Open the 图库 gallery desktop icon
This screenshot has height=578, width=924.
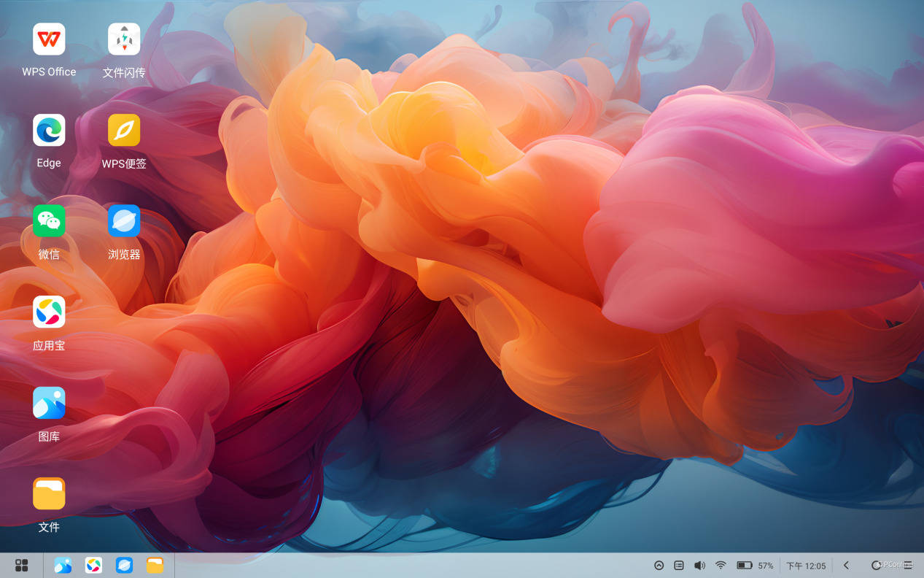(x=49, y=403)
